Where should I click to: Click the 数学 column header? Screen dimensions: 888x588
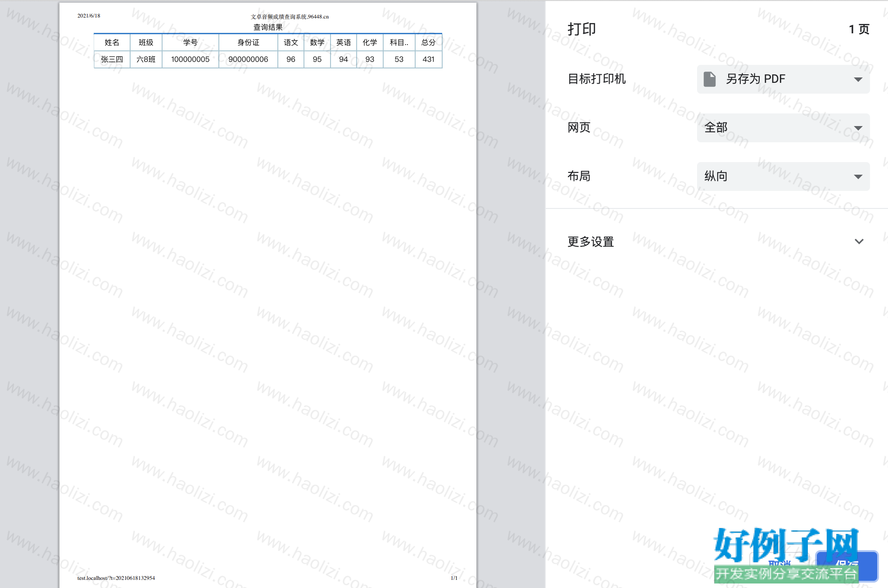[317, 43]
